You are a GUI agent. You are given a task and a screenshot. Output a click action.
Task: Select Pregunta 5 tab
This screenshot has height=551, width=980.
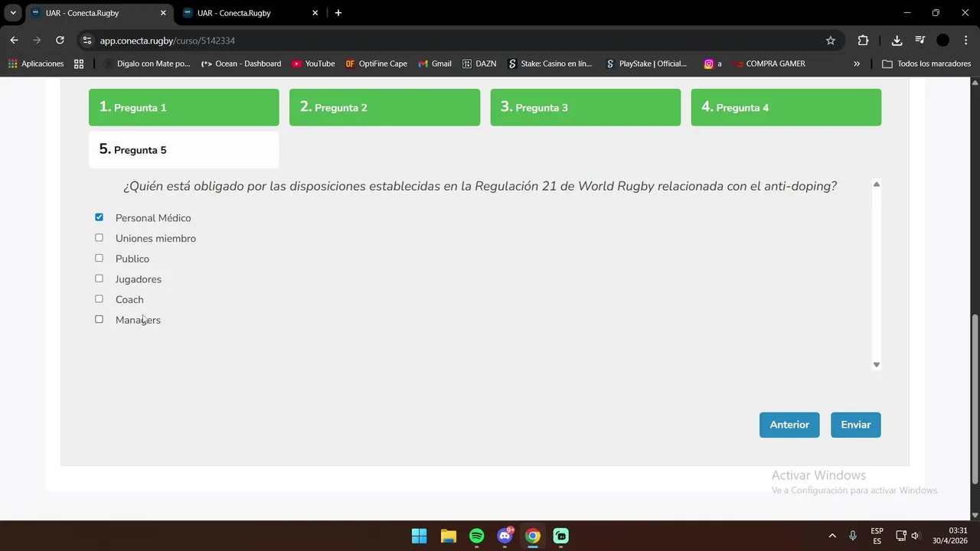click(184, 149)
